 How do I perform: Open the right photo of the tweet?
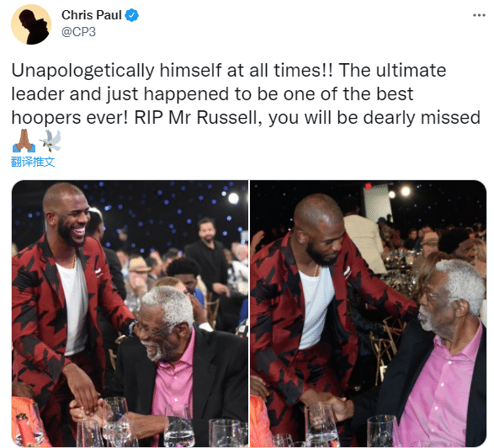point(368,313)
